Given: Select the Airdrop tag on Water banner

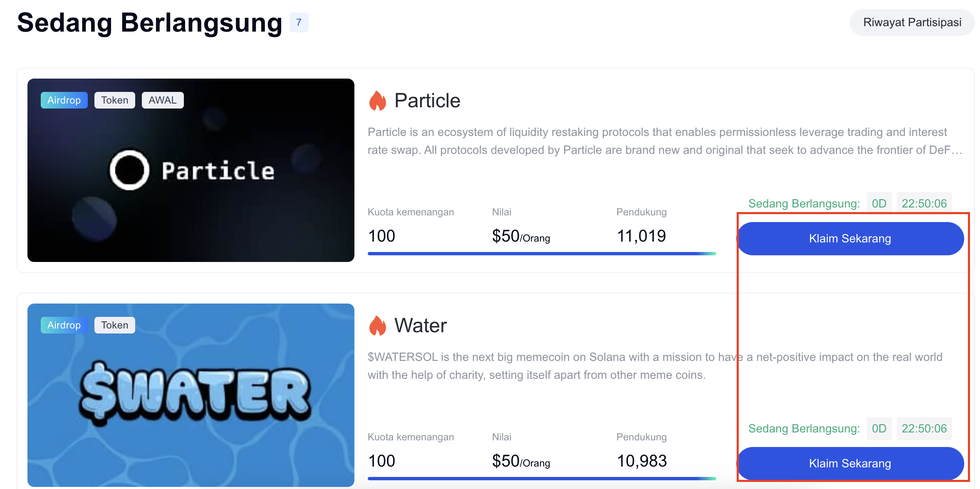Looking at the screenshot, I should pos(64,325).
